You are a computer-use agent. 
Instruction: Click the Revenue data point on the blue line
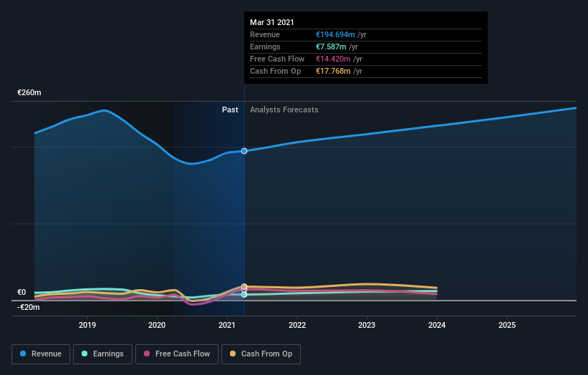(x=244, y=151)
